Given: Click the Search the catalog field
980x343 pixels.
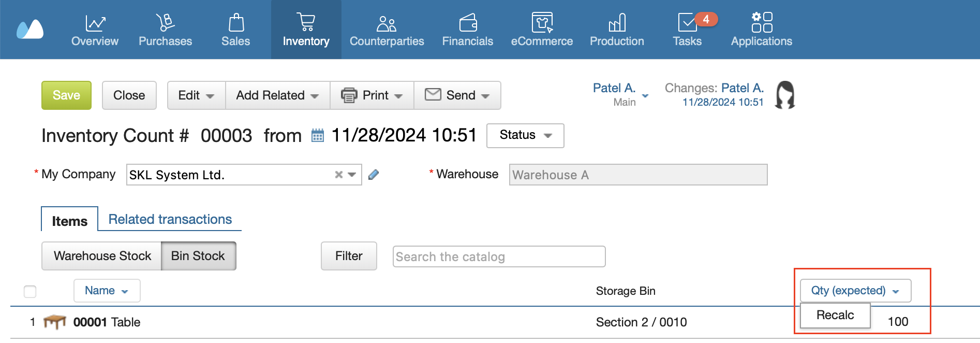Looking at the screenshot, I should 499,256.
